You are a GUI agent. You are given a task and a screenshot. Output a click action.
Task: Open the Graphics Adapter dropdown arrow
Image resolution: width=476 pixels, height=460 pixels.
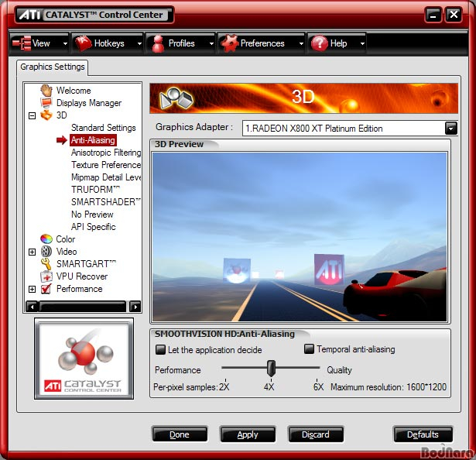point(450,129)
